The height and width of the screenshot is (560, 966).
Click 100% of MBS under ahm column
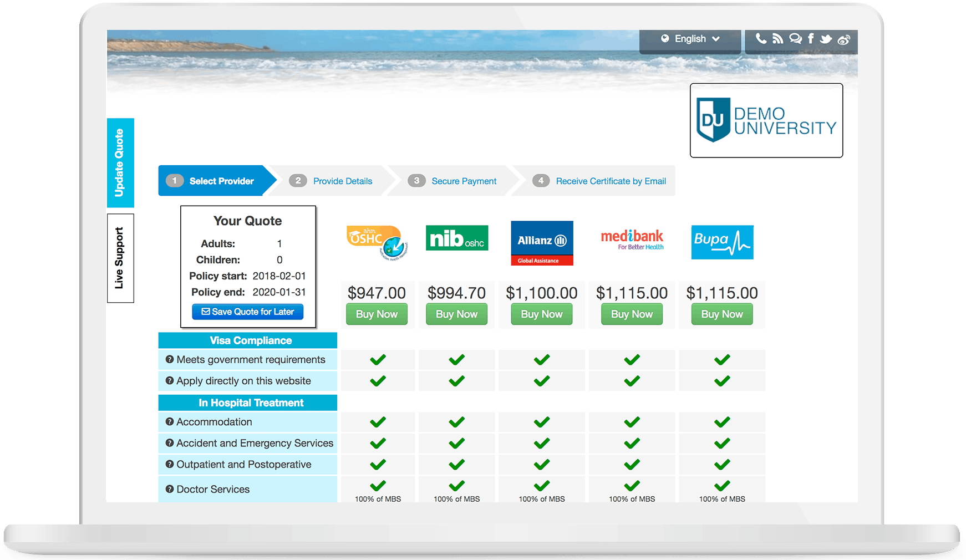378,499
